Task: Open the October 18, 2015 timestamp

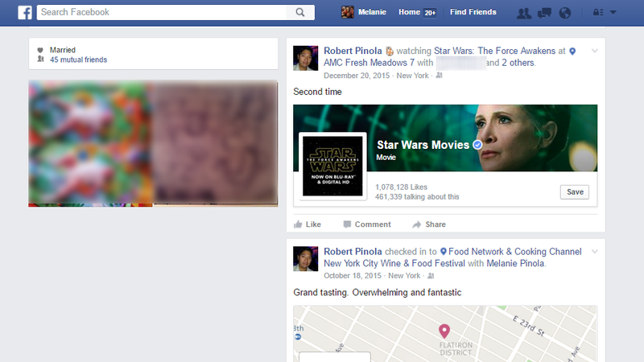Action: point(353,276)
